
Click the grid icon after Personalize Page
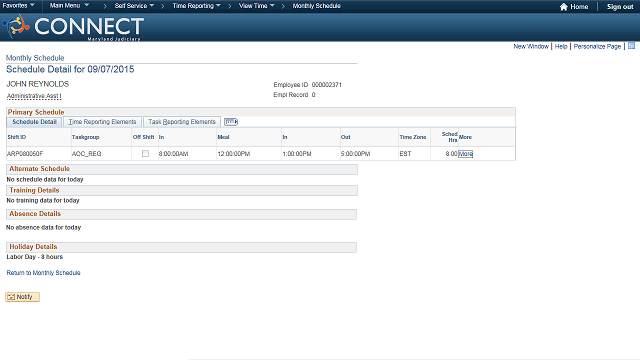click(631, 46)
